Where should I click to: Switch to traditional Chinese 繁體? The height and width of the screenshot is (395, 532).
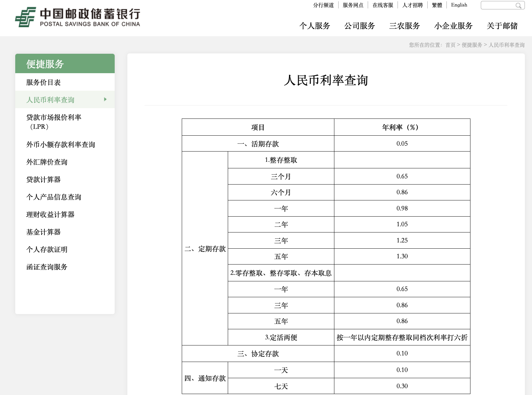coord(437,5)
